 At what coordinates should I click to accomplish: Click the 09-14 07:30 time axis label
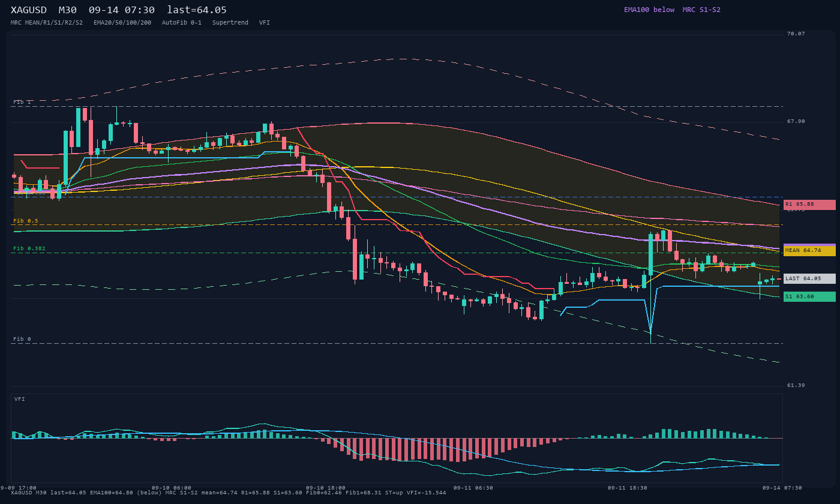pyautogui.click(x=782, y=488)
